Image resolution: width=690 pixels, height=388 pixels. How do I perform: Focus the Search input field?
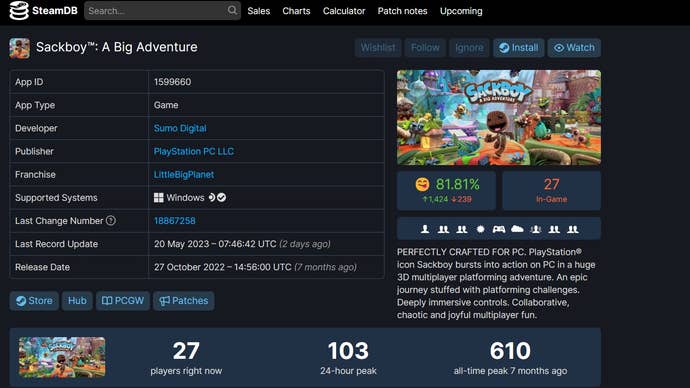162,11
